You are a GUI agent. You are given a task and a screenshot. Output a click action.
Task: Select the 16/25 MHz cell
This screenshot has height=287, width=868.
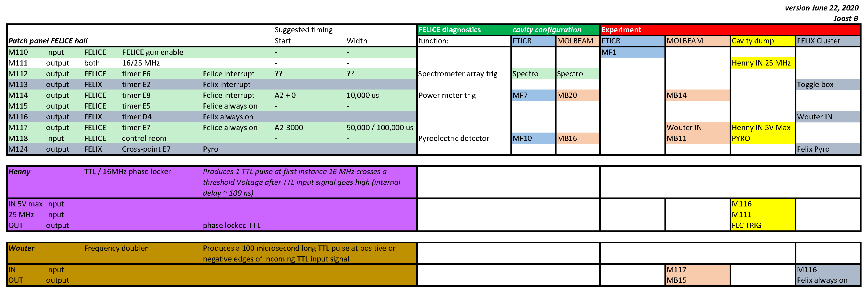(x=141, y=63)
